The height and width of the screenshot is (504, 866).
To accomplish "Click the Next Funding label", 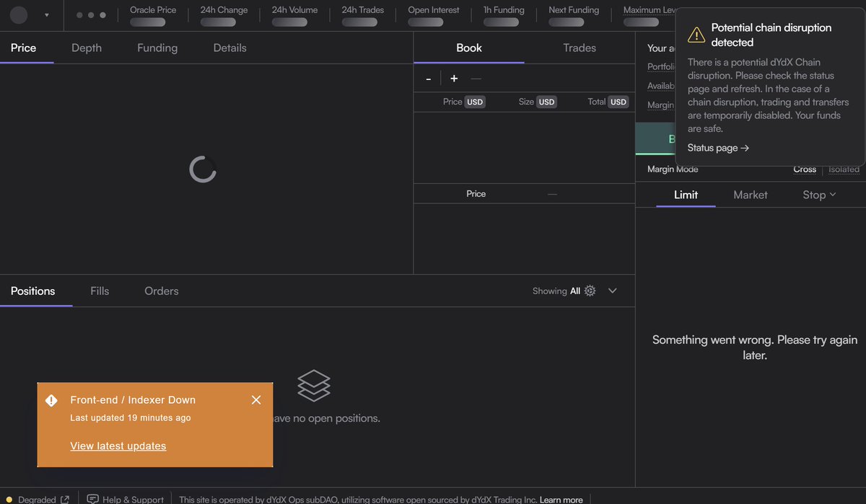I will (574, 10).
